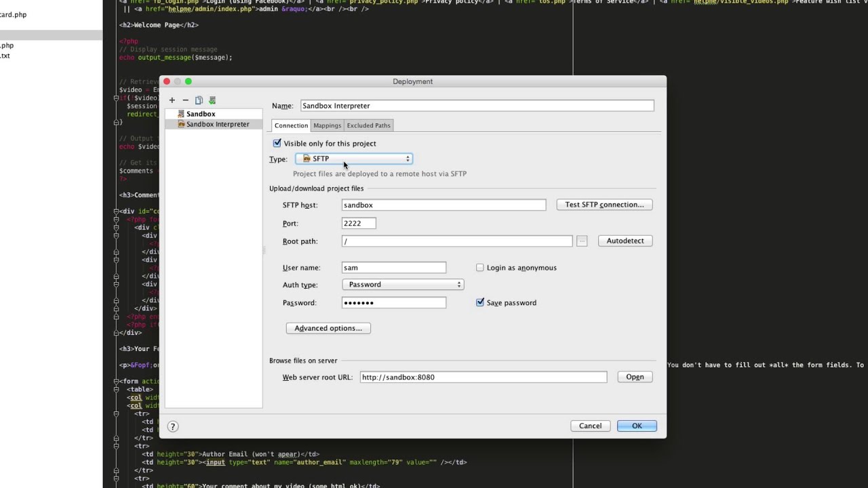Open the Auth type Password dropdown
Screen dimensions: 868x488
coord(403,285)
